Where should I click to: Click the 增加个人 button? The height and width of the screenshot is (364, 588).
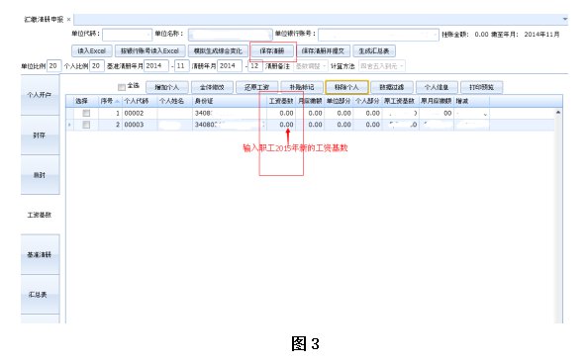167,87
